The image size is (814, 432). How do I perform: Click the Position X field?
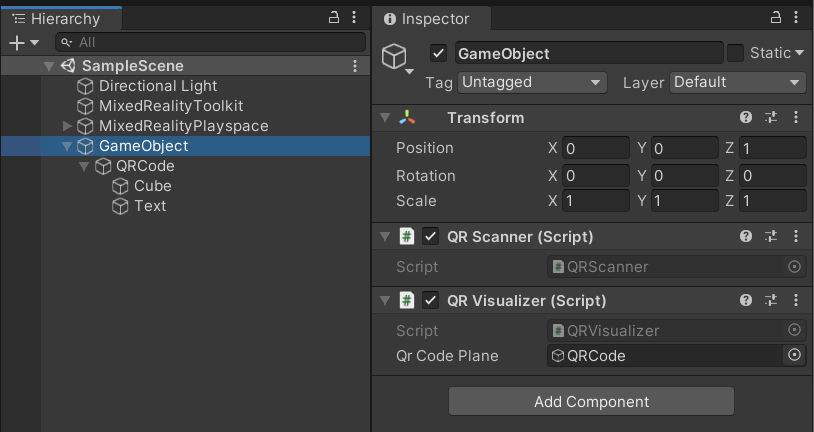(x=596, y=148)
